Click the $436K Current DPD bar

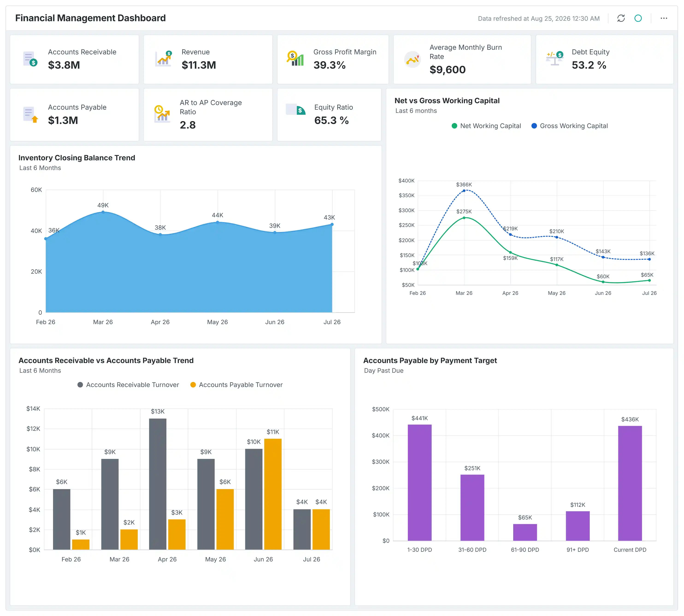click(x=630, y=483)
